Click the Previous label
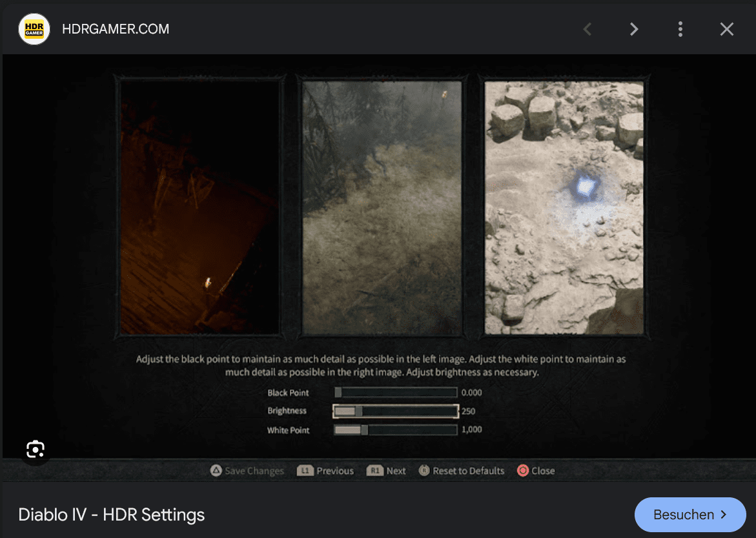Screen dimensions: 756x538 coord(335,471)
